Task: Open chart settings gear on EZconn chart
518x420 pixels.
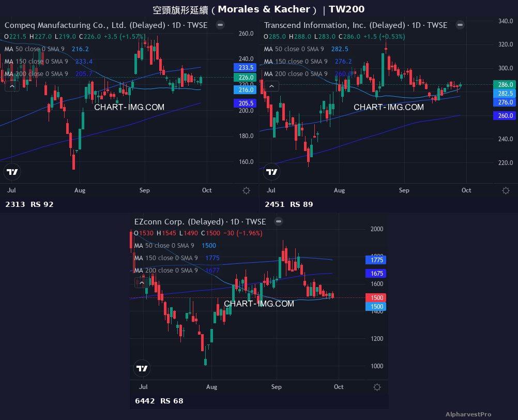Action: click(377, 387)
